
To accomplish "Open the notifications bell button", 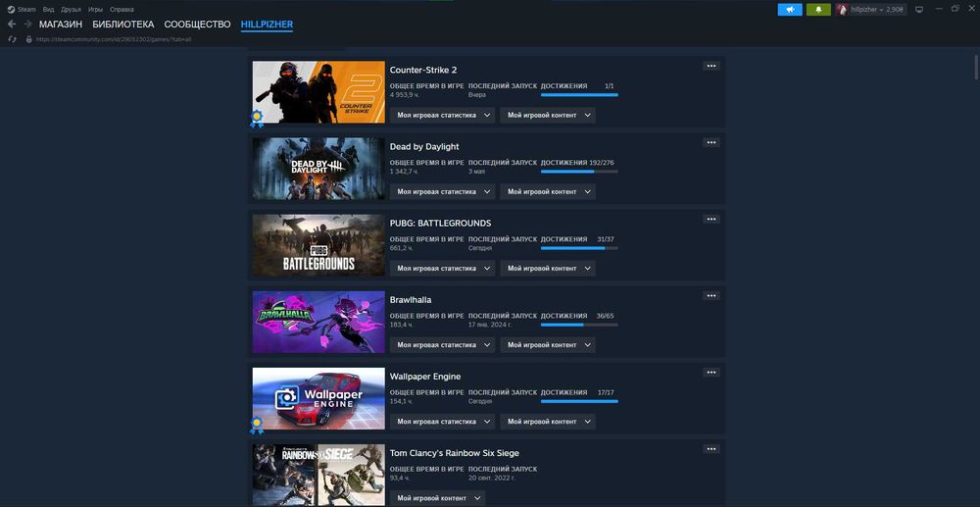I will coord(818,10).
